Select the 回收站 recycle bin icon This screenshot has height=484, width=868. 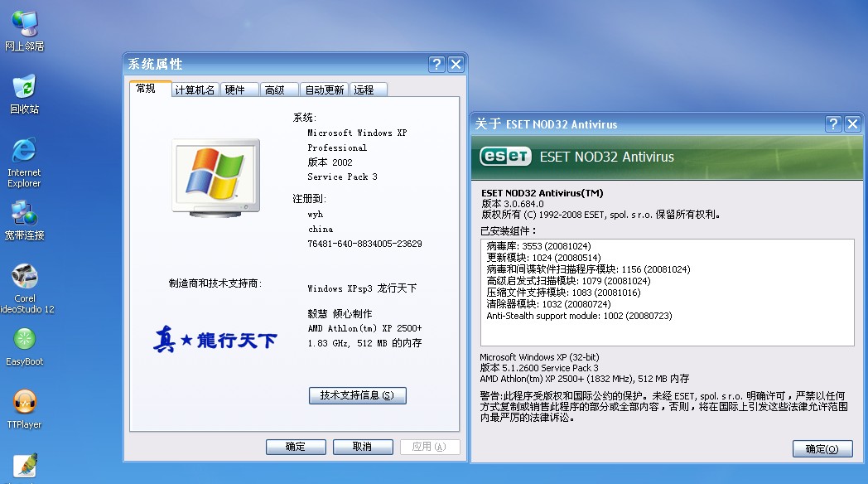24,94
